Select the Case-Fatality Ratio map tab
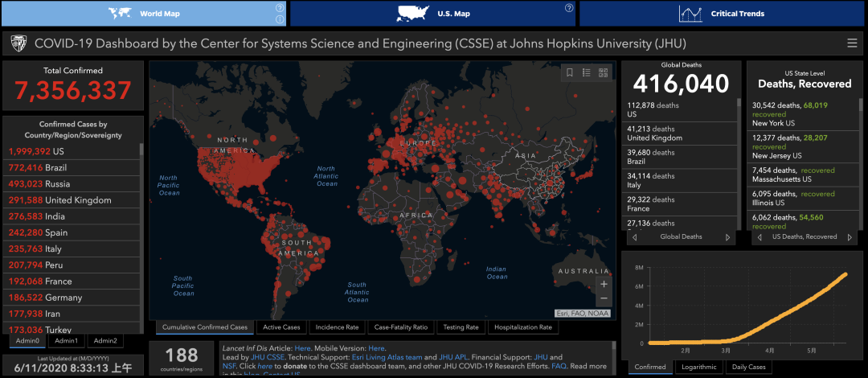The height and width of the screenshot is (378, 868). coord(401,327)
